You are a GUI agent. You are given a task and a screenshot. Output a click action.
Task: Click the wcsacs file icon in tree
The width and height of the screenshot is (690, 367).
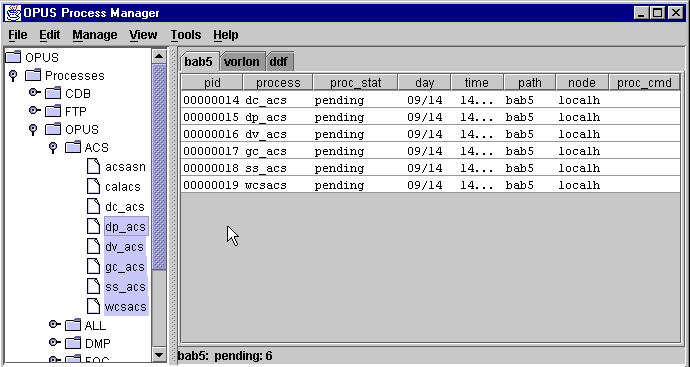[x=93, y=306]
